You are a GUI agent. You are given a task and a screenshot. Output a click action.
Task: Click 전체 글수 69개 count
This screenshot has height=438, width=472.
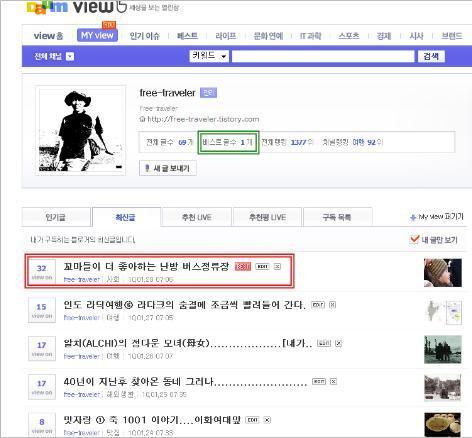coord(169,142)
